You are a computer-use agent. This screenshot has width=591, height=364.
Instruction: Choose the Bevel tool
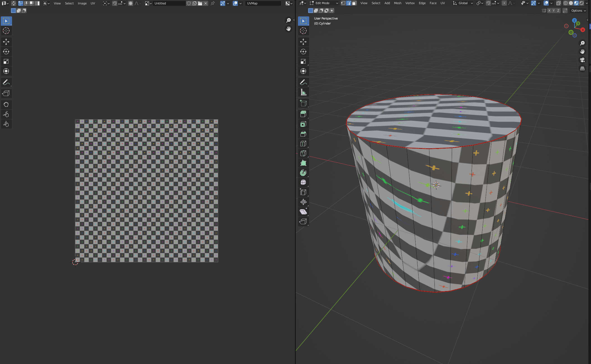pos(303,134)
